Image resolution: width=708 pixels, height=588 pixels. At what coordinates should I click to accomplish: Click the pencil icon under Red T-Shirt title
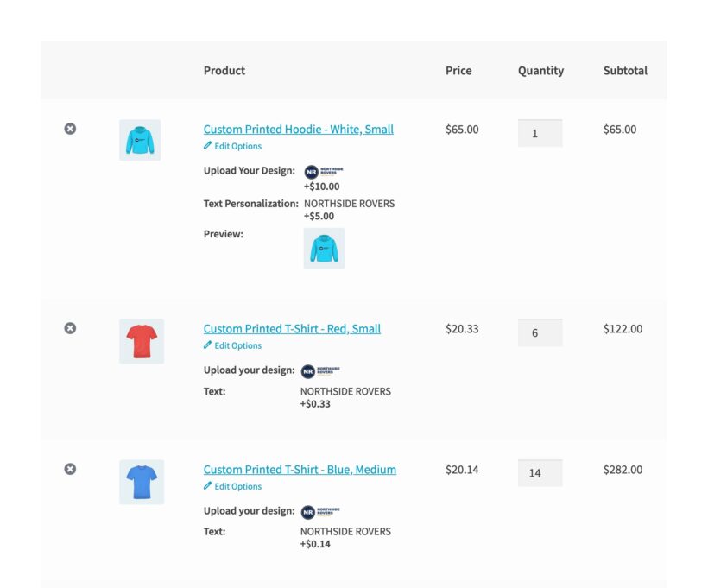pyautogui.click(x=207, y=345)
